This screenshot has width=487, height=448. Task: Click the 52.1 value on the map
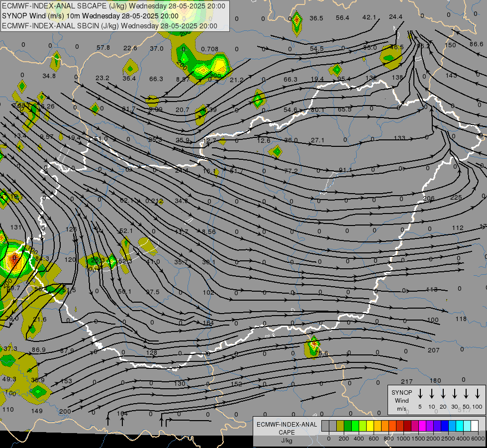pyautogui.click(x=126, y=231)
